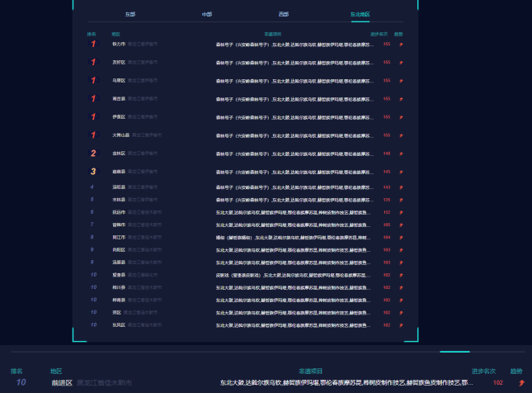Select the 东北地区 tab
532x393 pixels.
[x=360, y=15]
